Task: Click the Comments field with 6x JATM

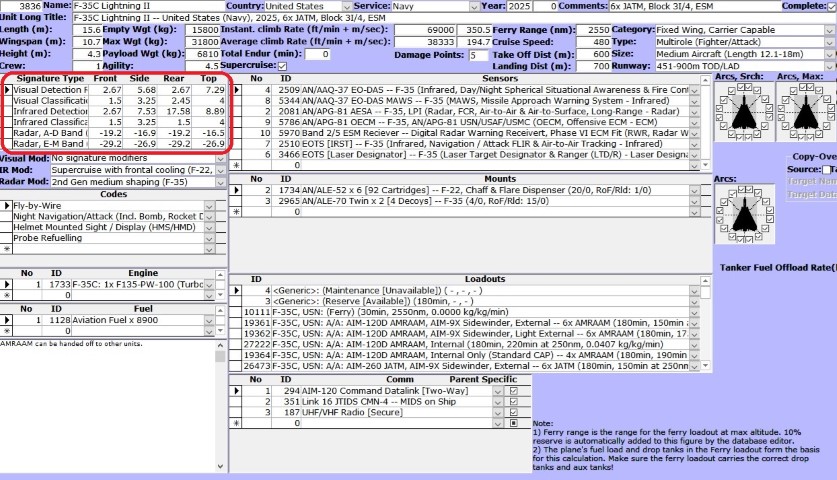Action: pos(694,6)
